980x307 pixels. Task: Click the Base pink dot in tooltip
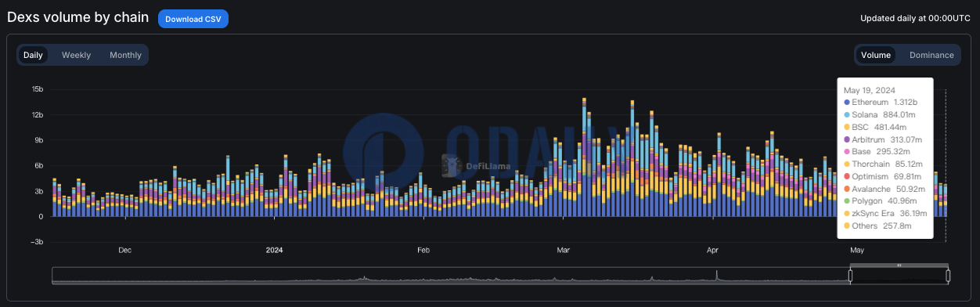847,152
